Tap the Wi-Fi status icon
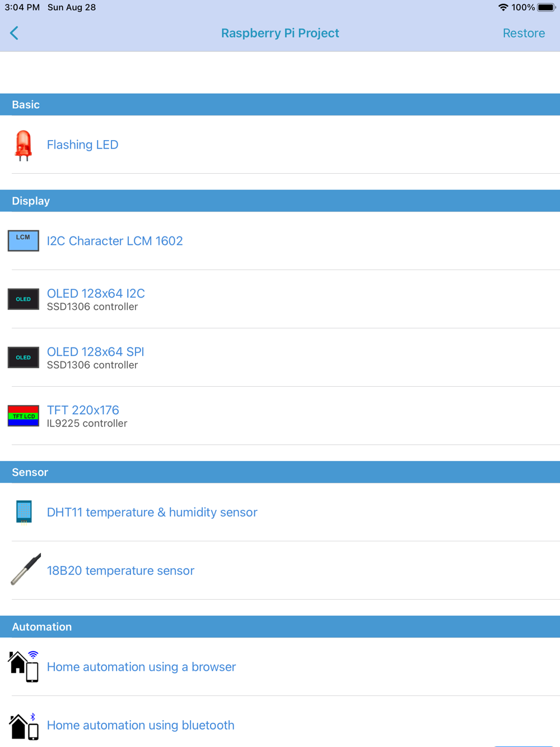This screenshot has height=747, width=560. point(503,7)
